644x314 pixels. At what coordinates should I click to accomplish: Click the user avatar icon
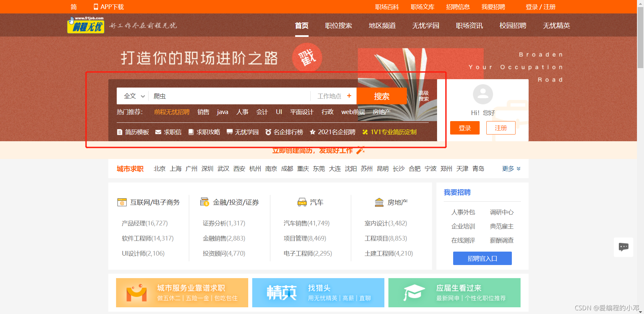coord(483,94)
